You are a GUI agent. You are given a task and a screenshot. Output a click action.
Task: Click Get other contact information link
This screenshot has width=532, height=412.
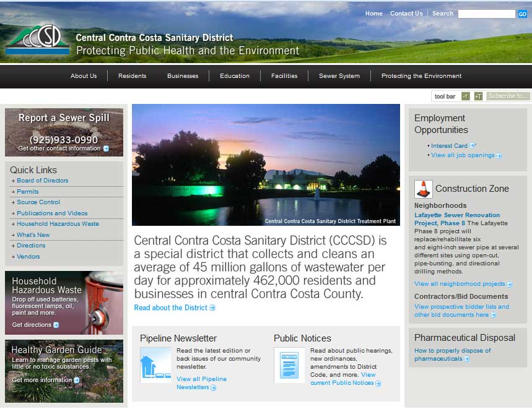pos(59,148)
